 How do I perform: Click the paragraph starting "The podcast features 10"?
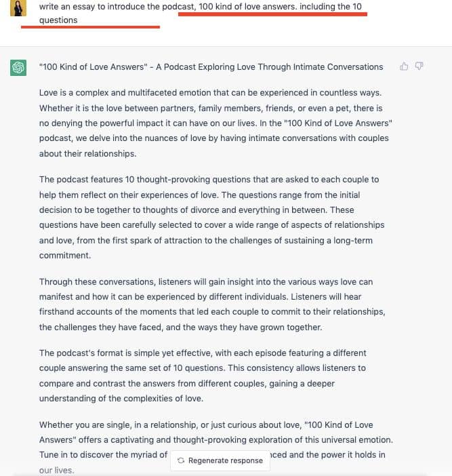211,217
